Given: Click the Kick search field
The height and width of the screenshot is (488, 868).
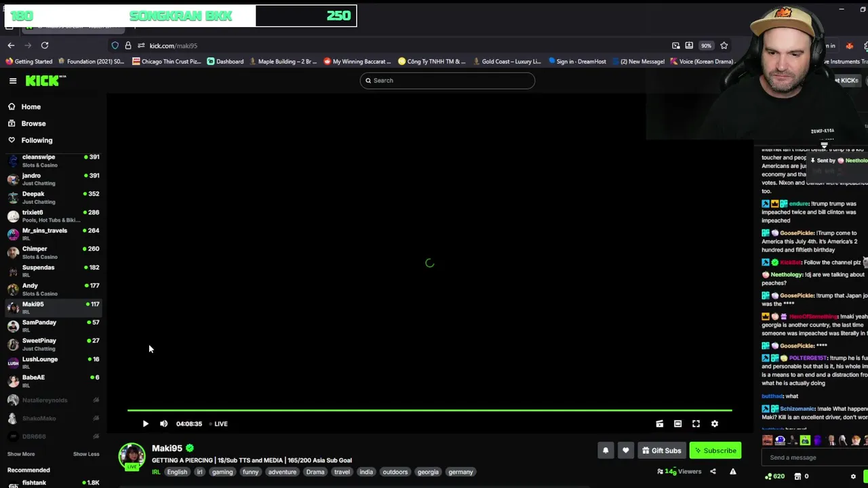Looking at the screenshot, I should point(448,81).
